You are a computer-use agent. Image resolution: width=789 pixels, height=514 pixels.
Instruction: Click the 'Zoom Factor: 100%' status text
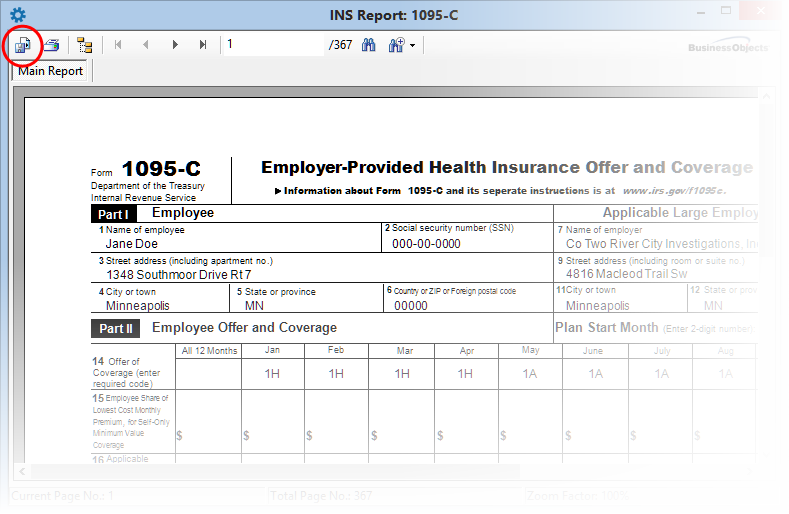pyautogui.click(x=578, y=496)
